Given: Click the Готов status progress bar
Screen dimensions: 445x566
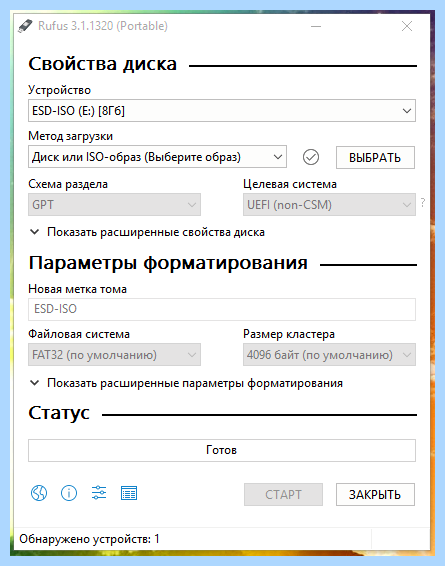Looking at the screenshot, I should point(222,450).
